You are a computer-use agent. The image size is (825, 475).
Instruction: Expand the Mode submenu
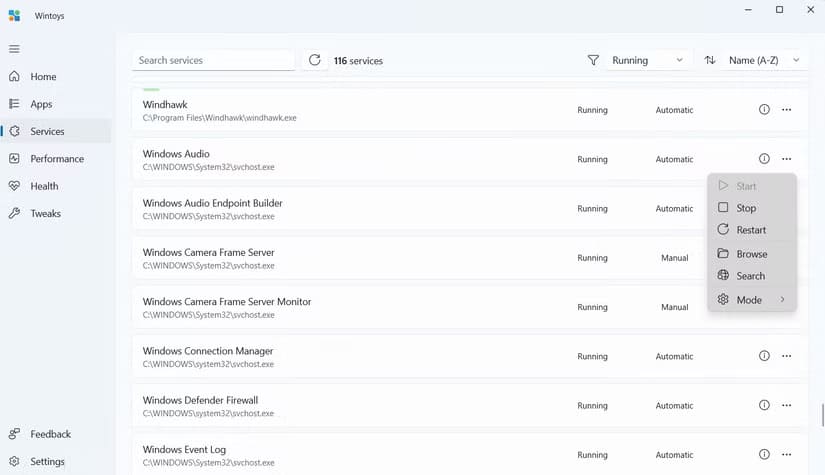click(751, 300)
